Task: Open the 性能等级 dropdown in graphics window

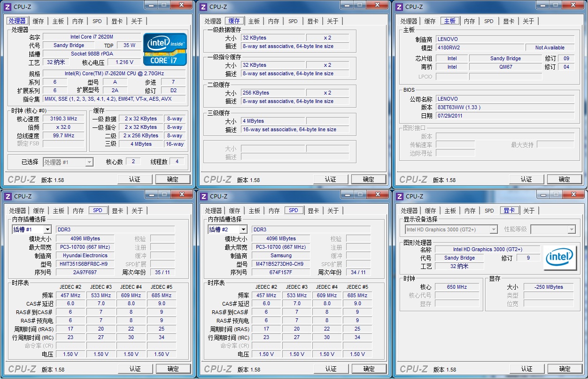Action: click(553, 229)
